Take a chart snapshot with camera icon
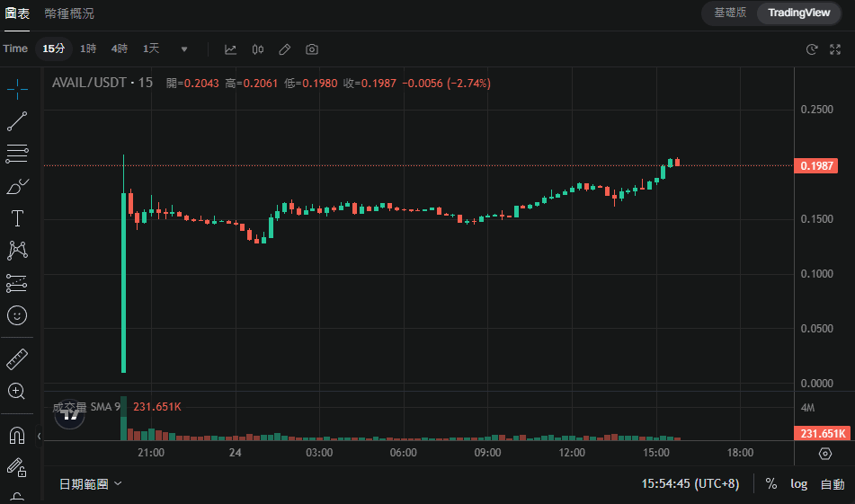The image size is (855, 504). [x=312, y=49]
